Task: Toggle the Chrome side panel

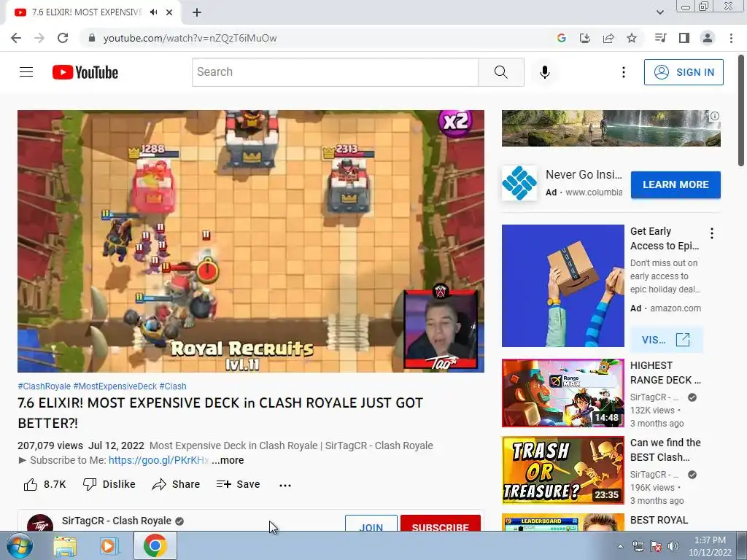Action: [x=684, y=38]
